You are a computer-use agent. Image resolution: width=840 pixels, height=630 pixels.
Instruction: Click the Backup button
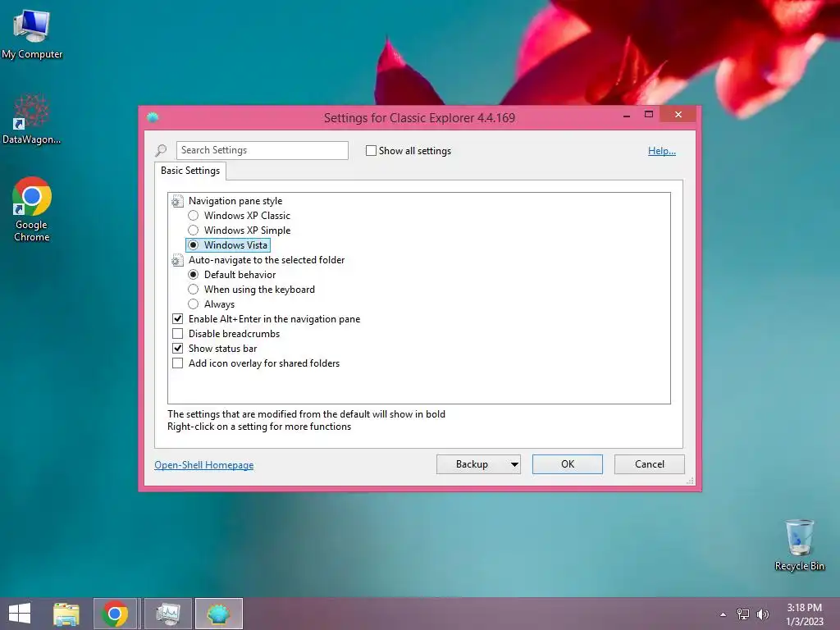[472, 464]
